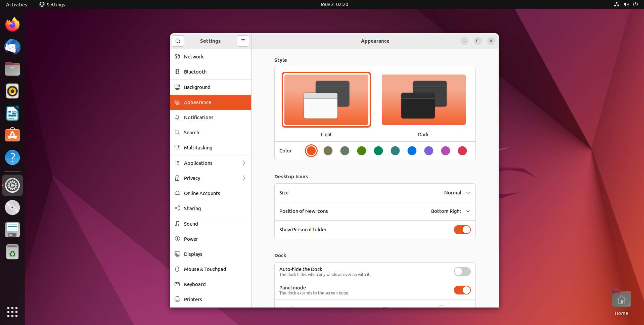Screen dimensions: 644x325
Task: Enable Auto-hide the Dock
Action: [462, 272]
